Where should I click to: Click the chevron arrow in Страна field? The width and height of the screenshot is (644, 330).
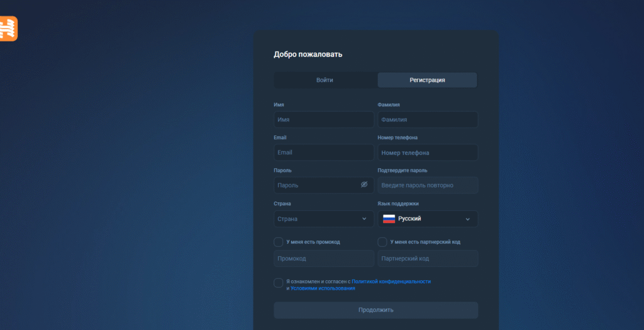(364, 219)
